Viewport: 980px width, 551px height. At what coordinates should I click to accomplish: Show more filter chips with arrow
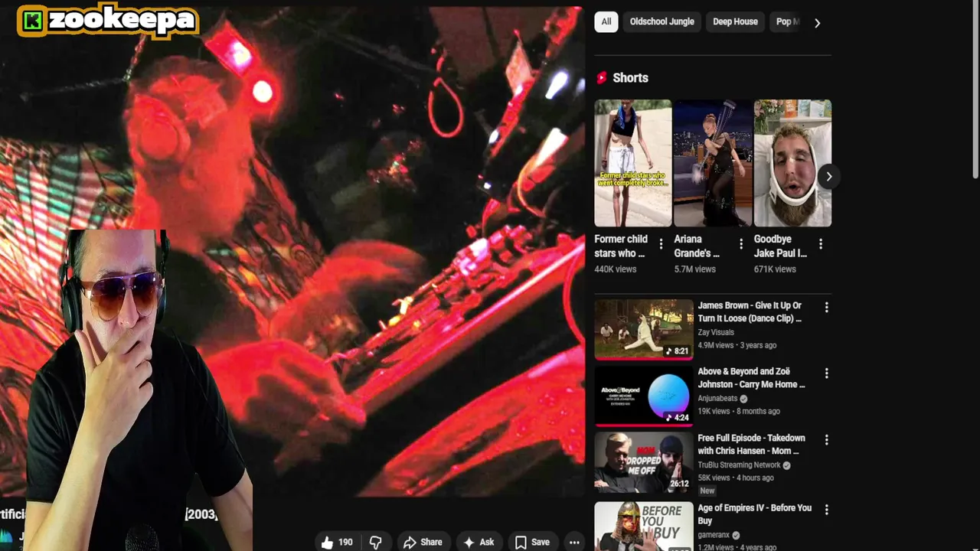pyautogui.click(x=817, y=23)
